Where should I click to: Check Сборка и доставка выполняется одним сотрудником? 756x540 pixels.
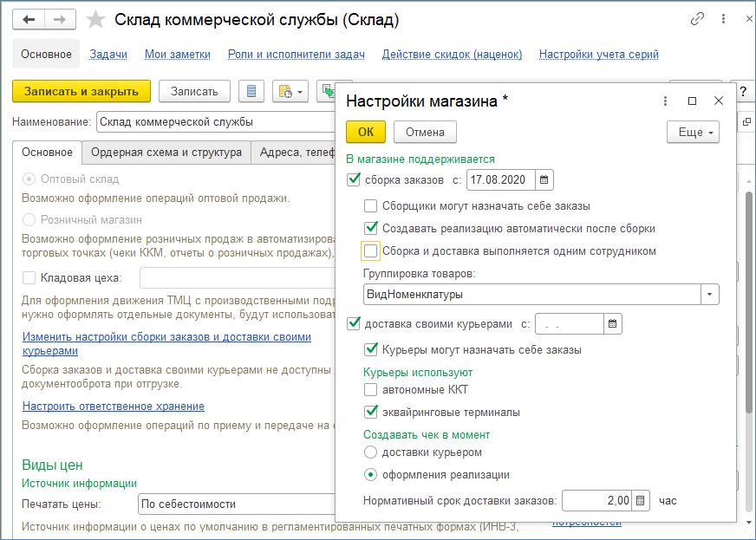[x=371, y=251]
